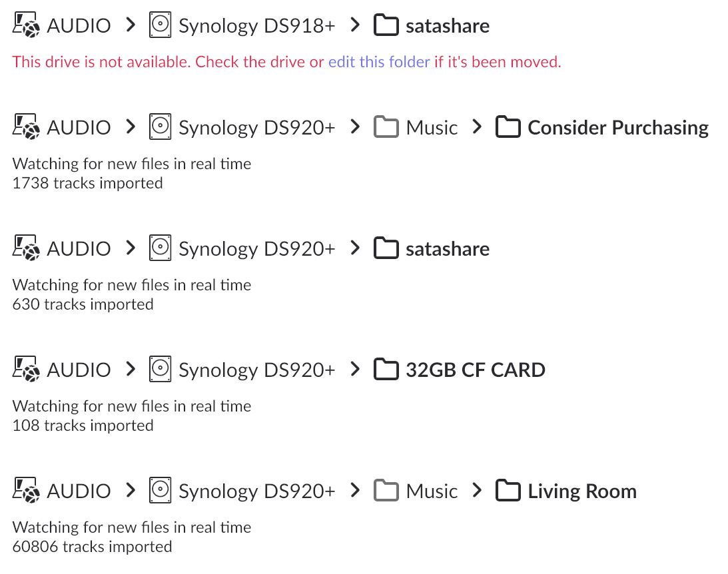Open the Living Room folder label
The width and height of the screenshot is (728, 574).
[582, 491]
